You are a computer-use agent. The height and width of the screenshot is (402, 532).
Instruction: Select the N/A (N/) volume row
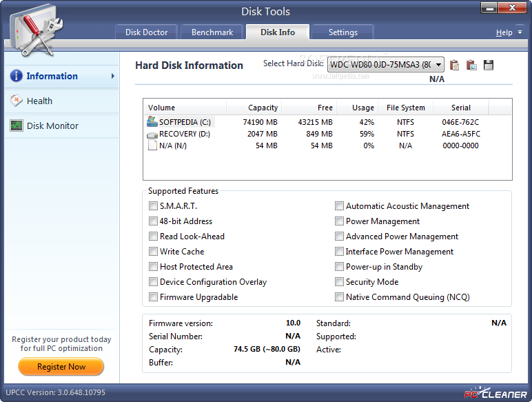[x=327, y=145]
